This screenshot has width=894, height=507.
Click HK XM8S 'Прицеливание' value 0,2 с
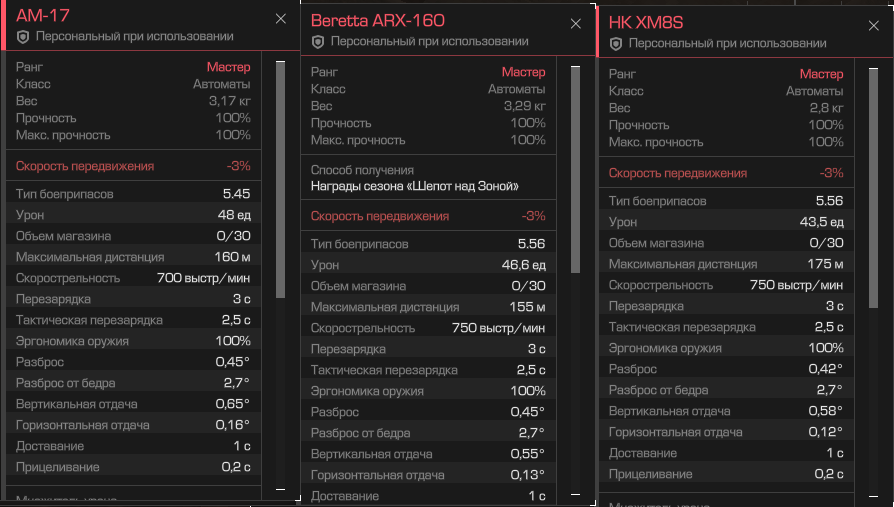[829, 474]
